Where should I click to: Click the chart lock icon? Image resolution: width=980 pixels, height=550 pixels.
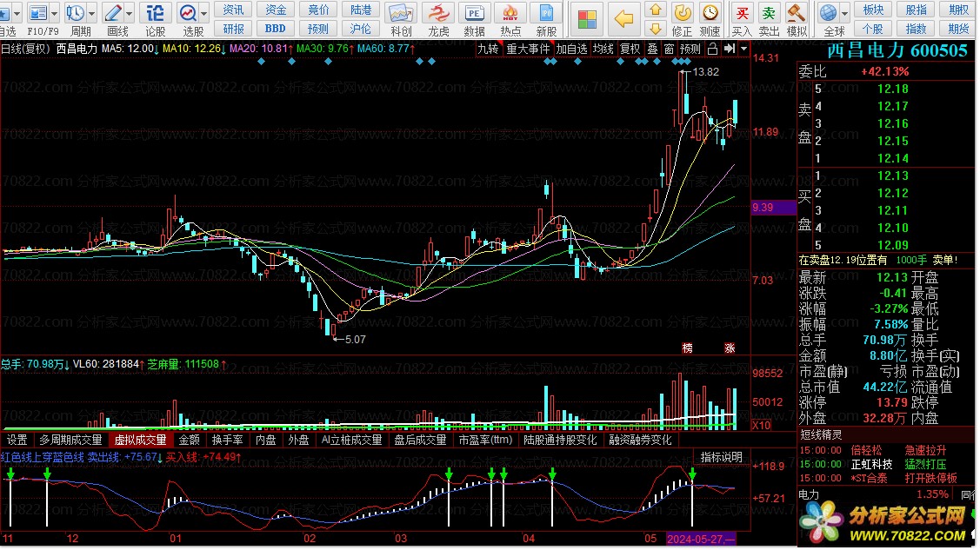[712, 49]
